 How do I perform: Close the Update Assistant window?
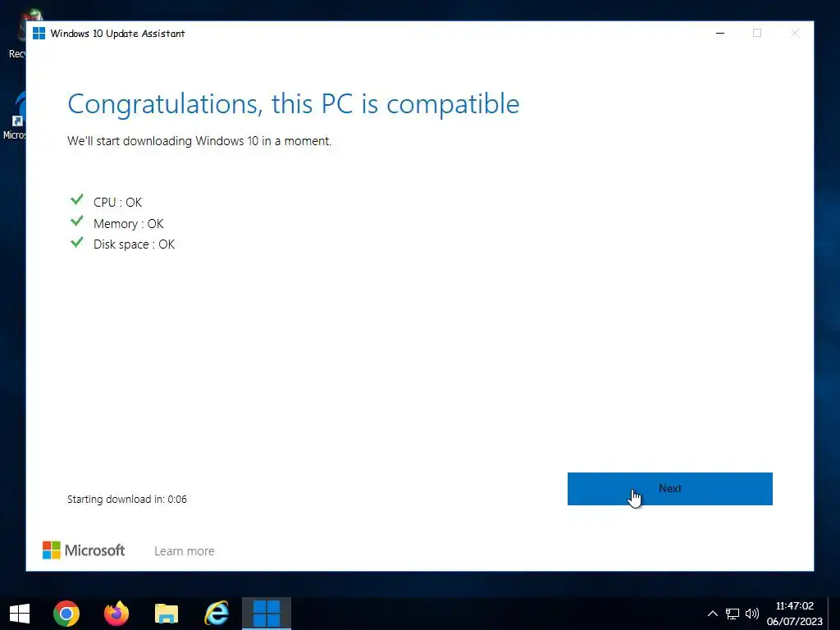tap(795, 33)
